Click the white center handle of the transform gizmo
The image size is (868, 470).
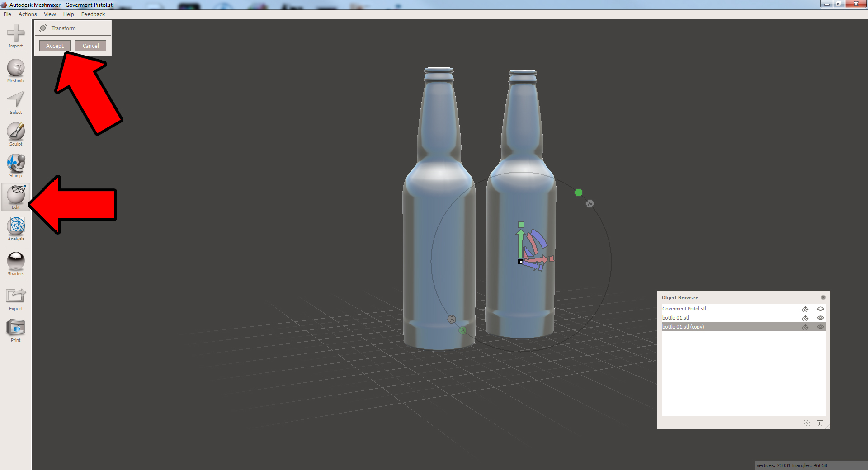coord(520,262)
